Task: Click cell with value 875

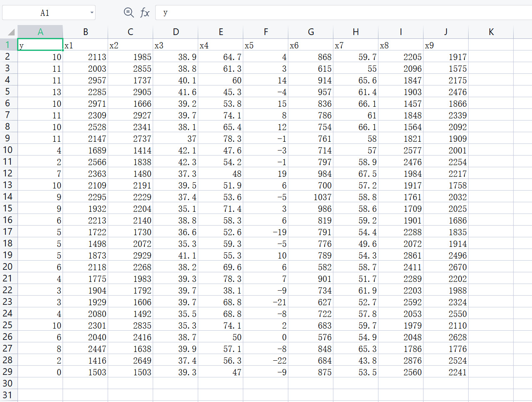Action: point(311,372)
